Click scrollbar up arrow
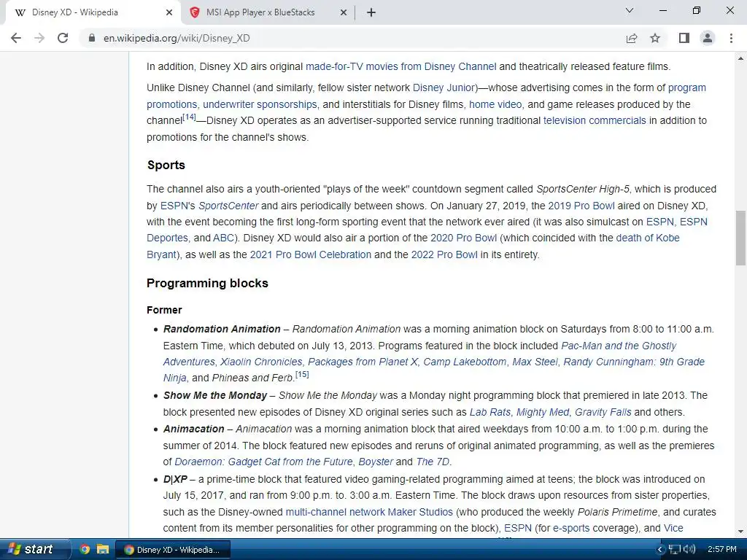Viewport: 747px width, 560px height. click(740, 58)
